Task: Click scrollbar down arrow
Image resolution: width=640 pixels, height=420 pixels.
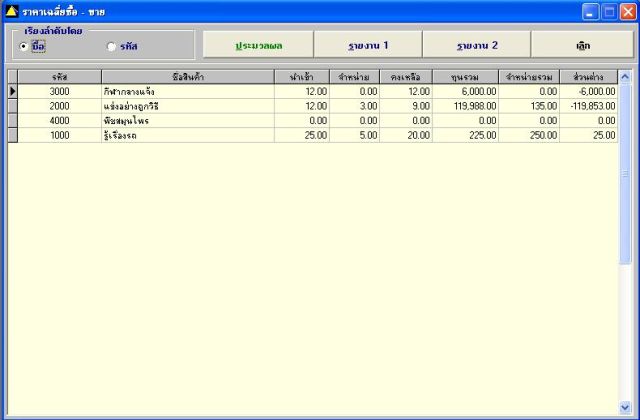Action: 625,407
